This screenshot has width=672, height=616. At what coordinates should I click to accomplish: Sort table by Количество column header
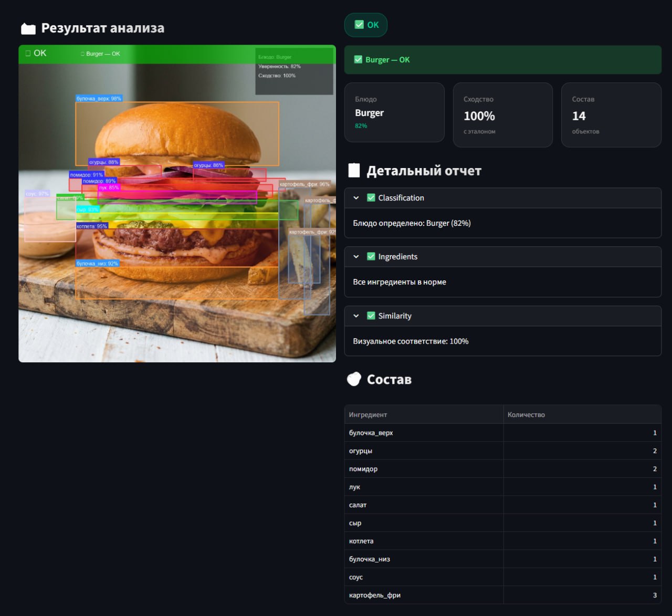tap(526, 415)
